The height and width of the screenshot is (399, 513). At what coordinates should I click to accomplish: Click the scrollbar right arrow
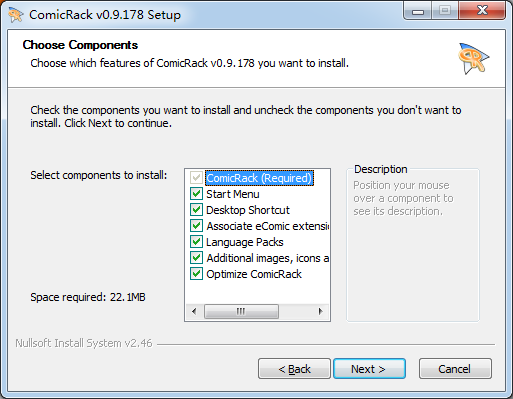coord(321,311)
